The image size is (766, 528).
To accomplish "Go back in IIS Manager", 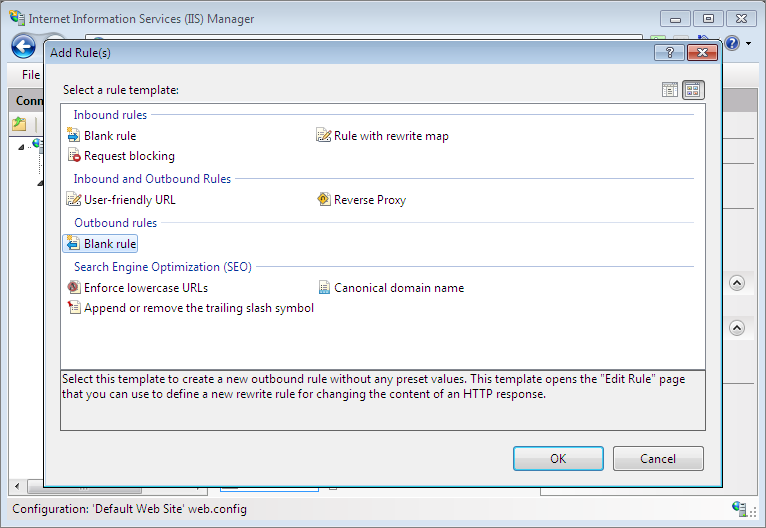I will [x=23, y=47].
